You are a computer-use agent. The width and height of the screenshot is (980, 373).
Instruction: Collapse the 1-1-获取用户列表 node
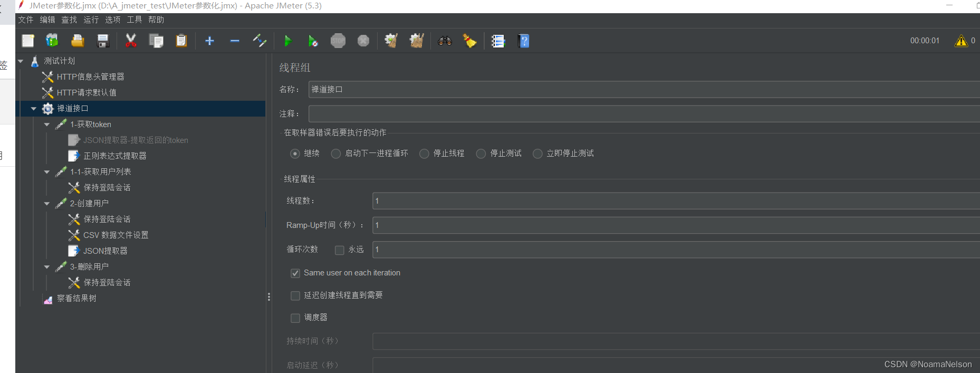[47, 172]
